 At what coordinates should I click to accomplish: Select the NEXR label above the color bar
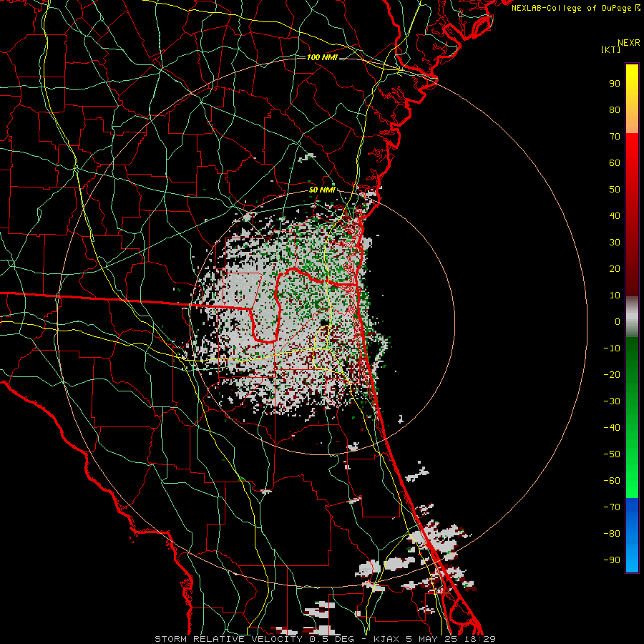(629, 42)
